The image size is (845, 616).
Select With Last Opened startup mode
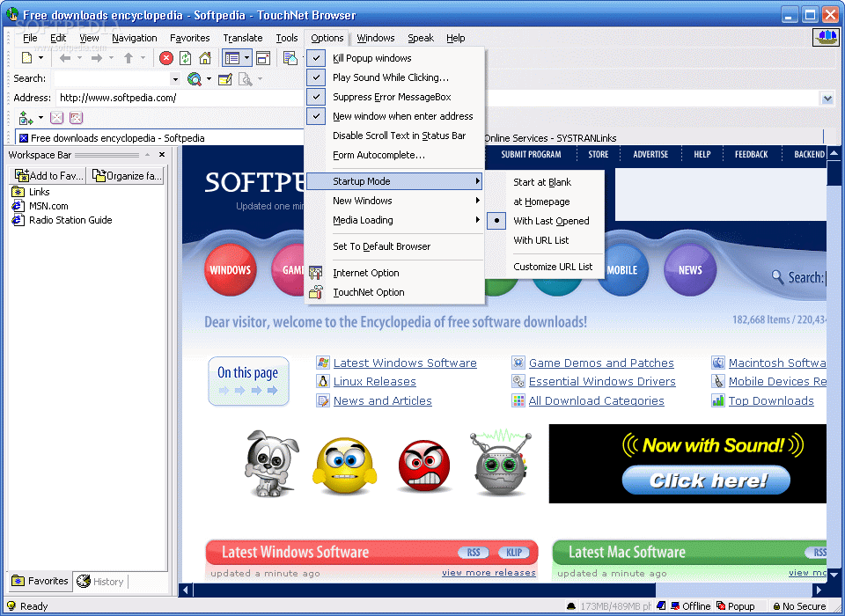click(545, 221)
